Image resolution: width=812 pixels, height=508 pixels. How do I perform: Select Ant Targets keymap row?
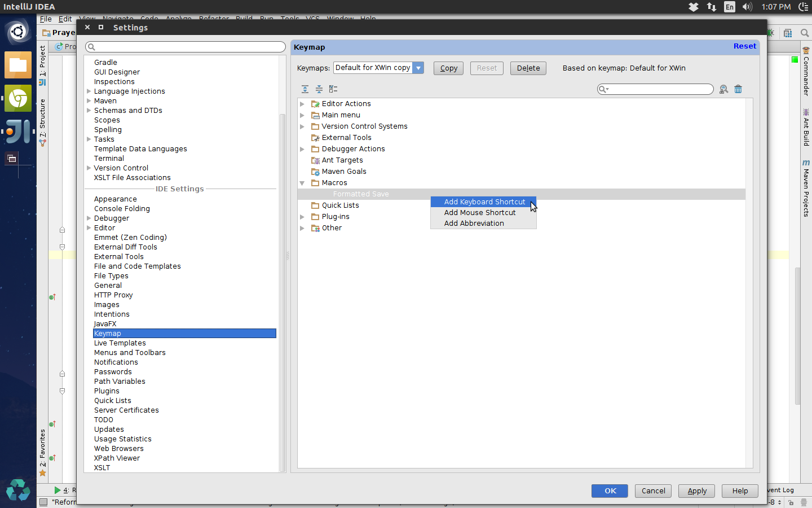tap(342, 160)
